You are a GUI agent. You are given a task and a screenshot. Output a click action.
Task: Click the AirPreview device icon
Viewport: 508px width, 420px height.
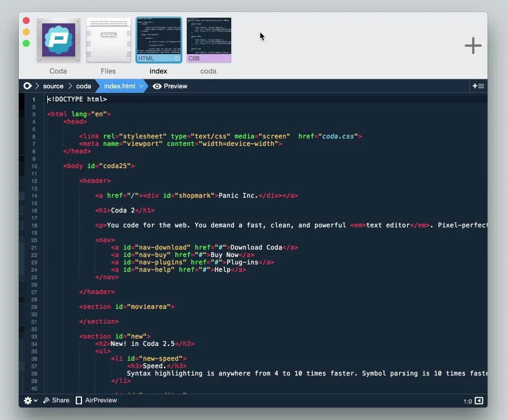(x=79, y=401)
